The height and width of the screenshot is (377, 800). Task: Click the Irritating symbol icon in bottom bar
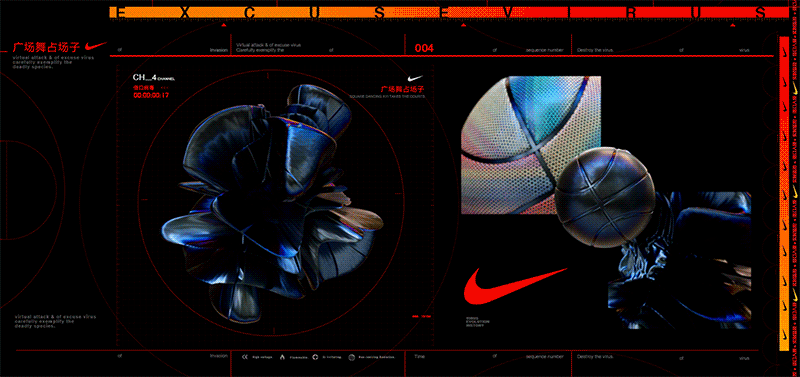316,357
